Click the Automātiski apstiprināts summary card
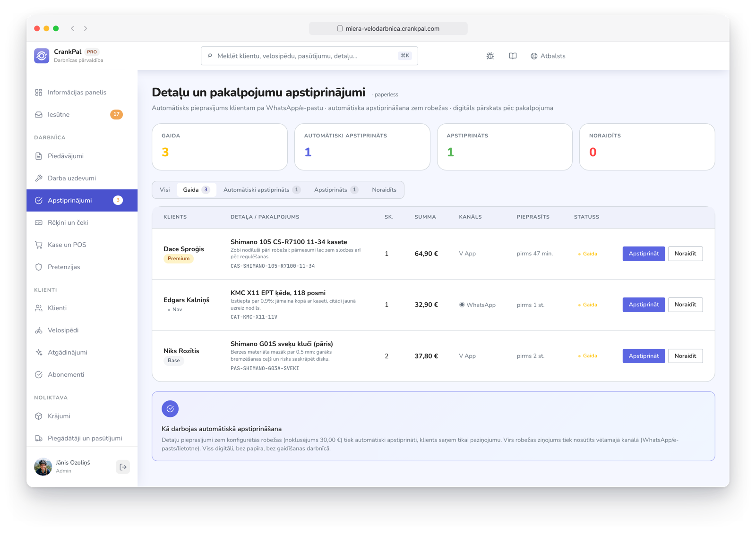 (x=362, y=147)
